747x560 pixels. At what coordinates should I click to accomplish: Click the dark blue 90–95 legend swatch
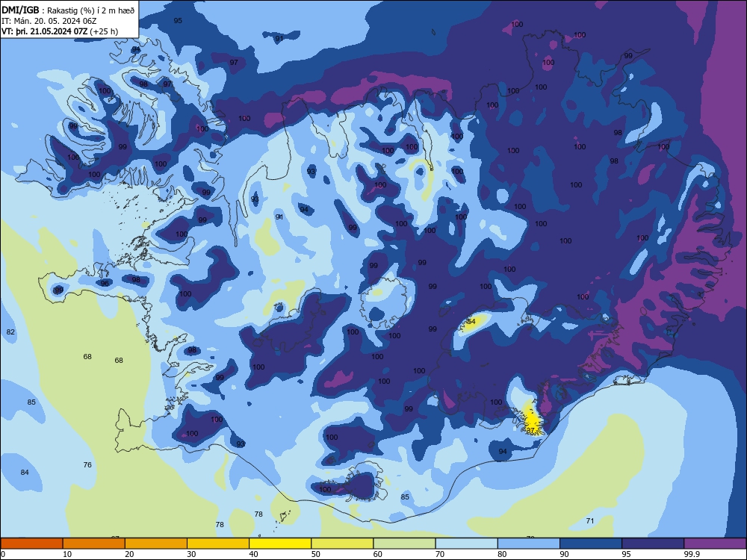pos(591,544)
